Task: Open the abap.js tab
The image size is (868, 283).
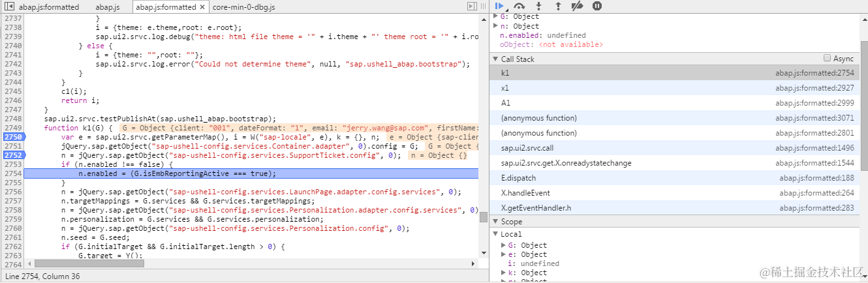Action: 108,7
